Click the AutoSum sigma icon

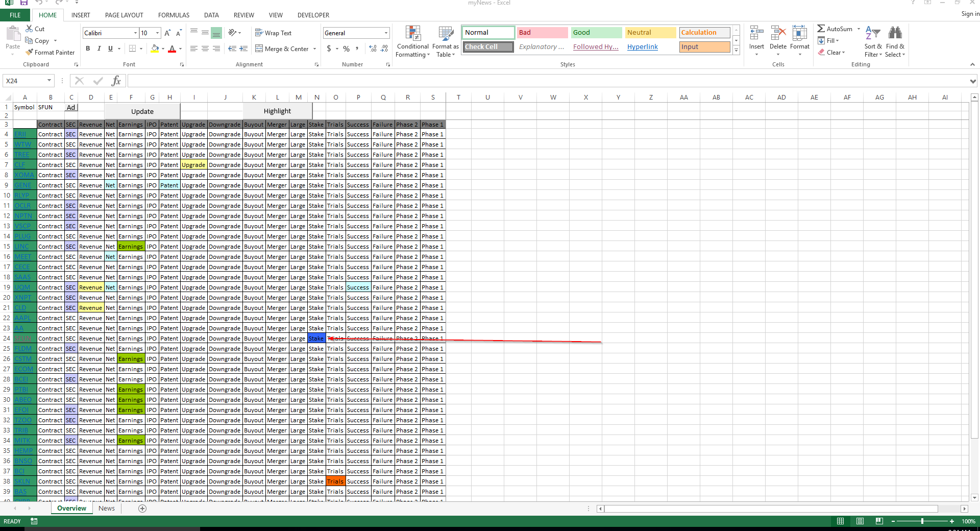point(821,29)
